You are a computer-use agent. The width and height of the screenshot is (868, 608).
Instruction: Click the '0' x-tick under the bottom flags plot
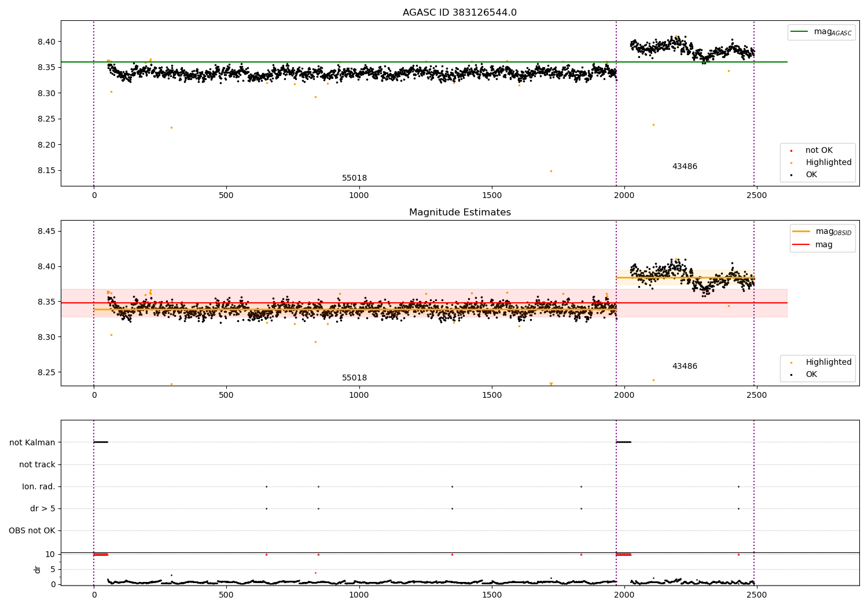point(94,595)
